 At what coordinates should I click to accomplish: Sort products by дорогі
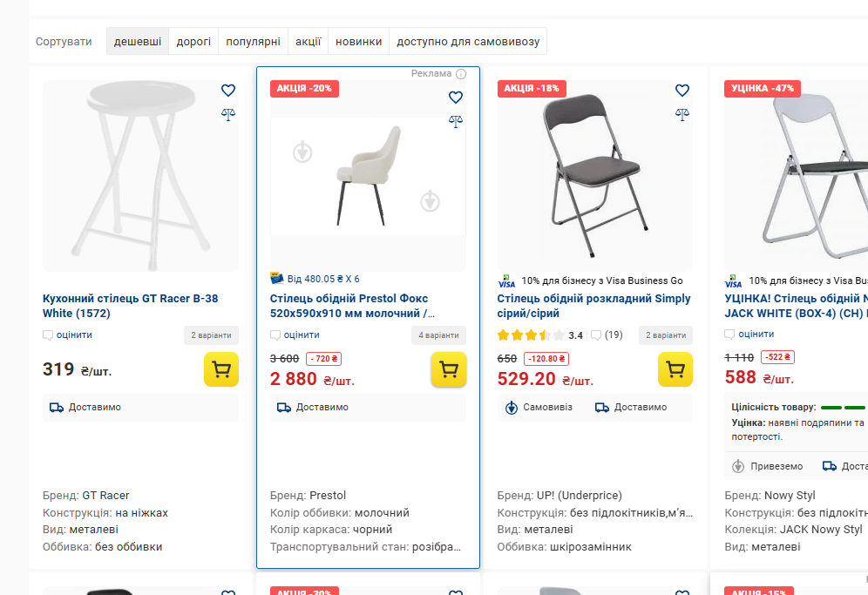[x=193, y=42]
